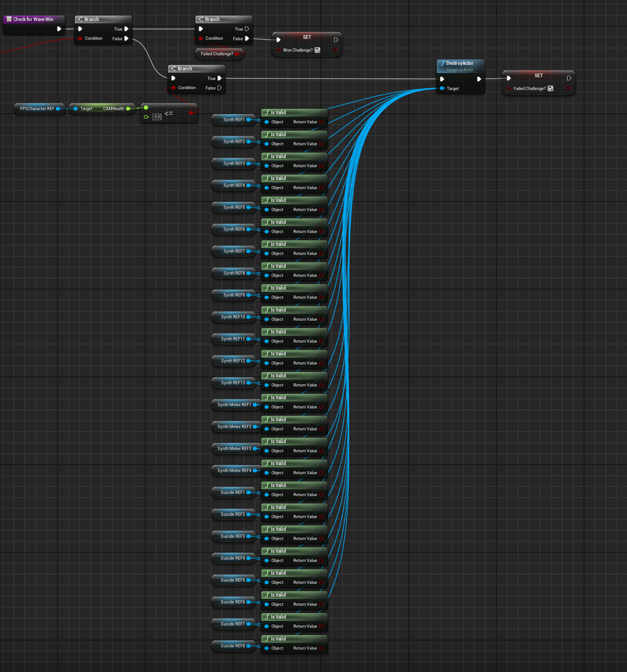Screen dimensions: 627x672
Task: Select the Failed Challenge? getter node
Action: click(217, 54)
